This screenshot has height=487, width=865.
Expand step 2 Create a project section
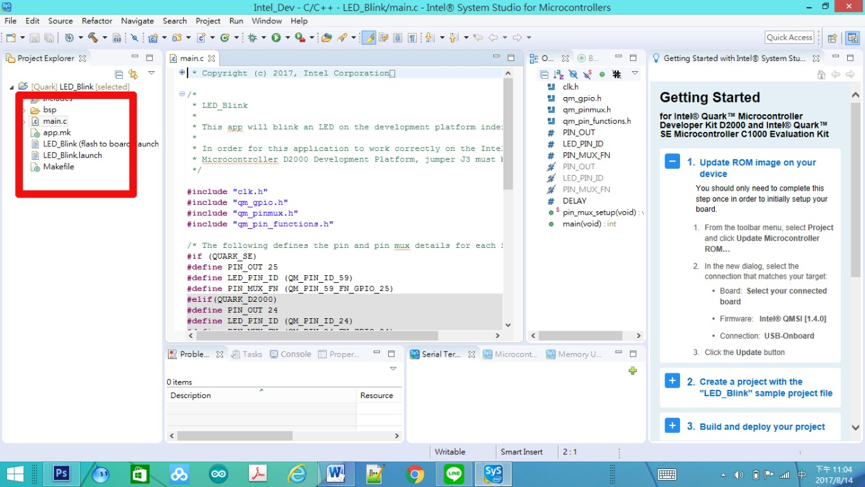tap(672, 381)
